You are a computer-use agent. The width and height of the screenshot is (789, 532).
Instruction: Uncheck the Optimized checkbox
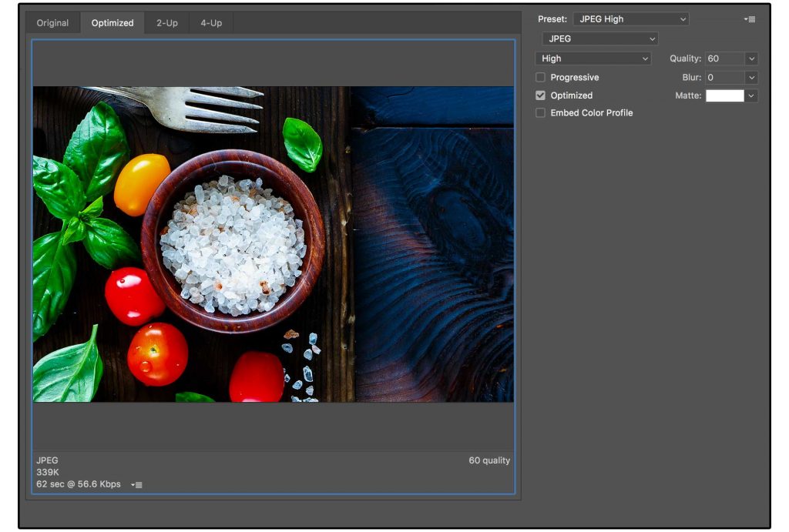click(x=540, y=95)
